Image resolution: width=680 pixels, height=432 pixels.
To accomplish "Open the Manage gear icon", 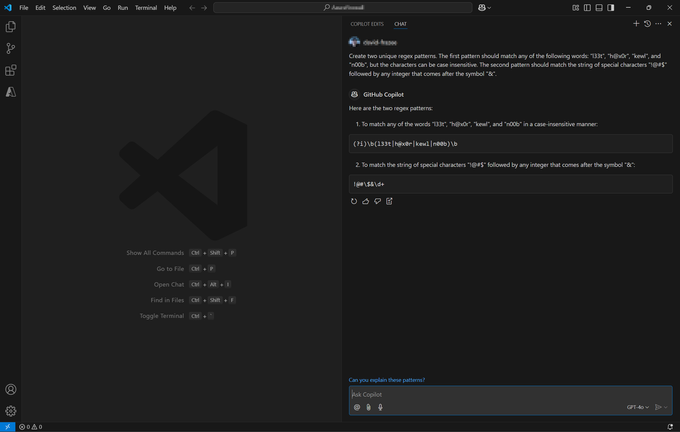I will coord(10,411).
